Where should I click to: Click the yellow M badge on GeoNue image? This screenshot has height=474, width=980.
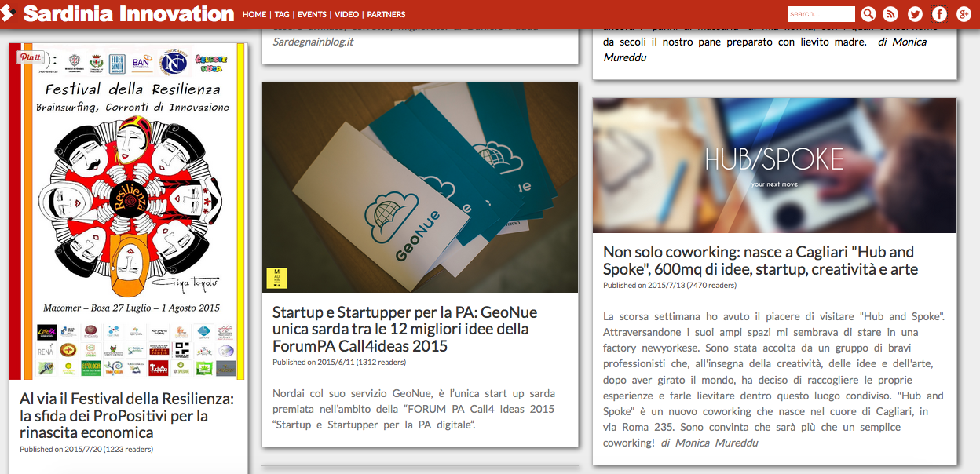coord(277,278)
